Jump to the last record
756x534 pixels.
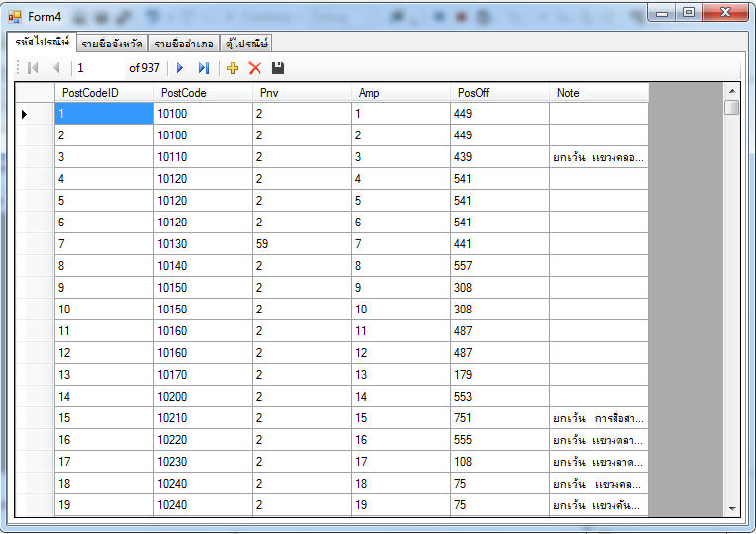204,68
